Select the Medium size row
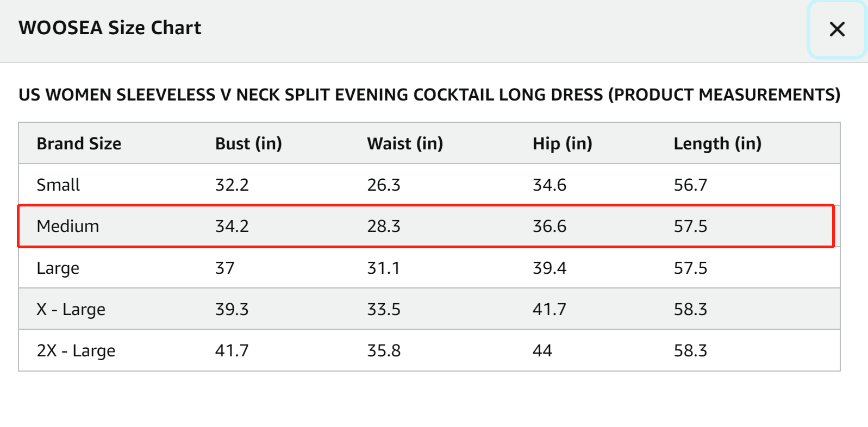This screenshot has height=427, width=868. tap(426, 226)
